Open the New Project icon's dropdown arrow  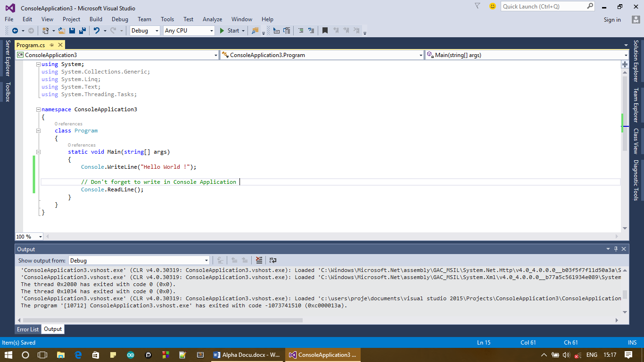click(53, 30)
